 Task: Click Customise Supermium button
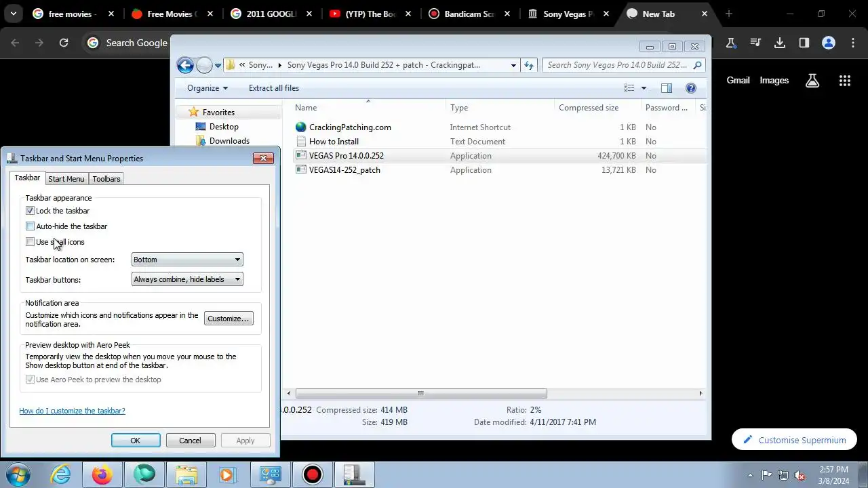pos(794,440)
